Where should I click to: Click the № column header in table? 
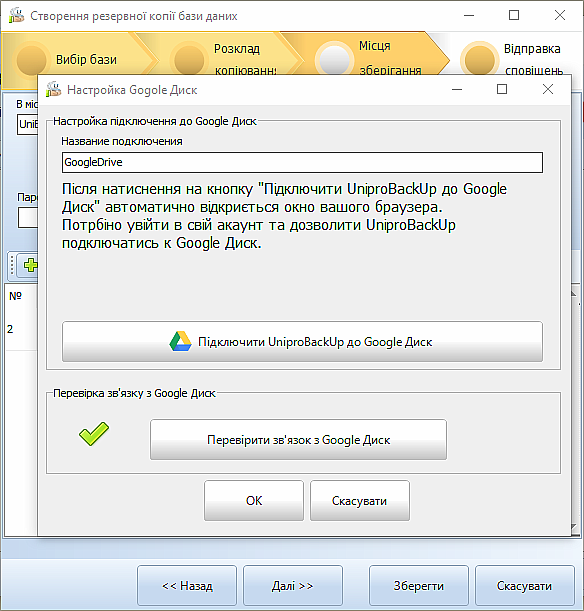click(x=16, y=296)
